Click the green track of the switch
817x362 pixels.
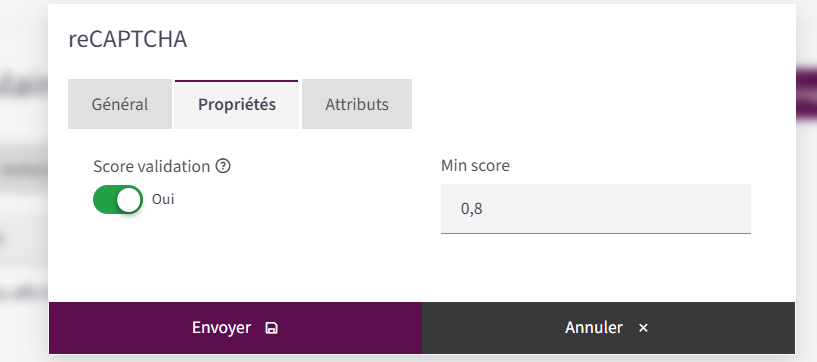[105, 199]
